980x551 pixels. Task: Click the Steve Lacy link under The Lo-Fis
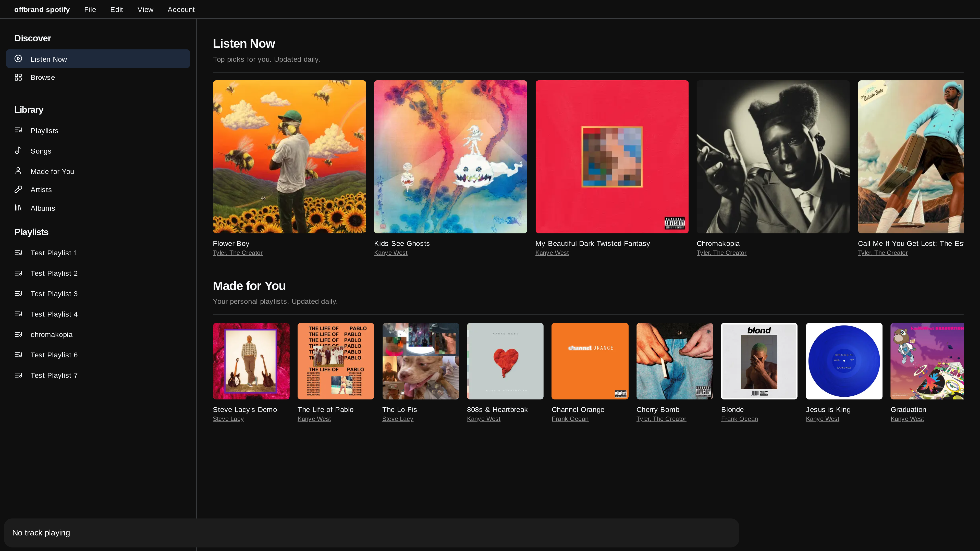(x=398, y=419)
